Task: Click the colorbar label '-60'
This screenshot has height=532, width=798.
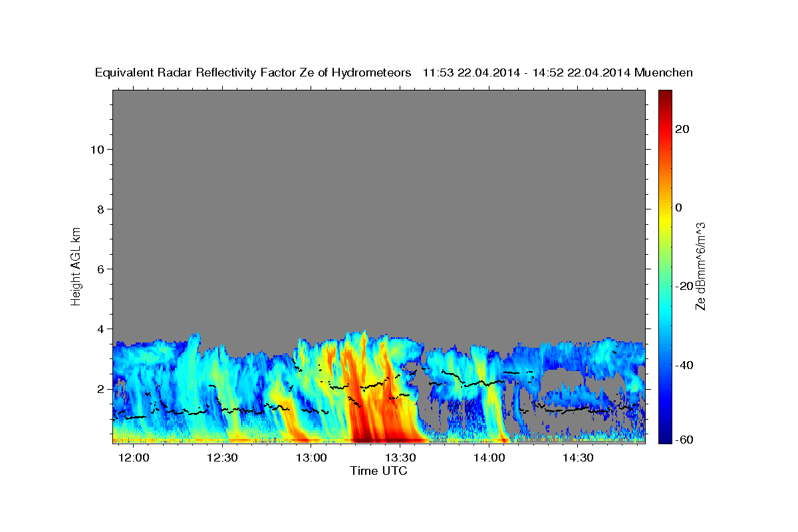Action: [x=684, y=440]
